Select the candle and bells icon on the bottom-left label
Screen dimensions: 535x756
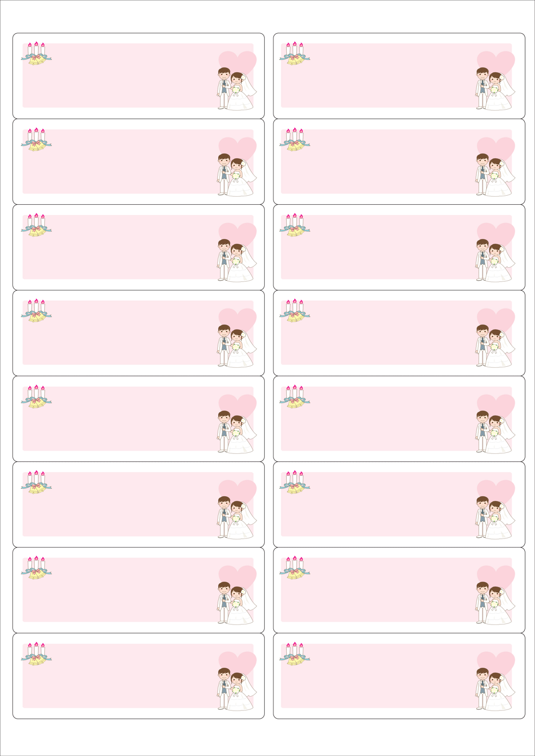click(36, 654)
